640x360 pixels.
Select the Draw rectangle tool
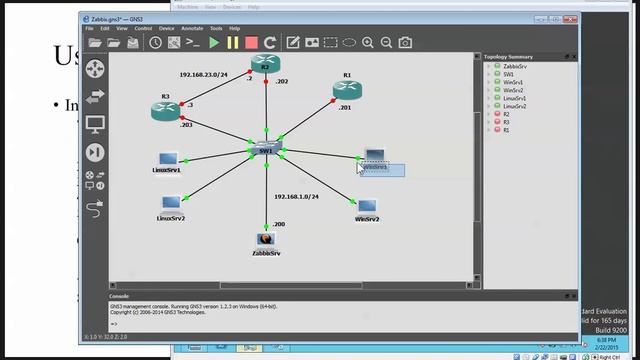click(x=330, y=42)
